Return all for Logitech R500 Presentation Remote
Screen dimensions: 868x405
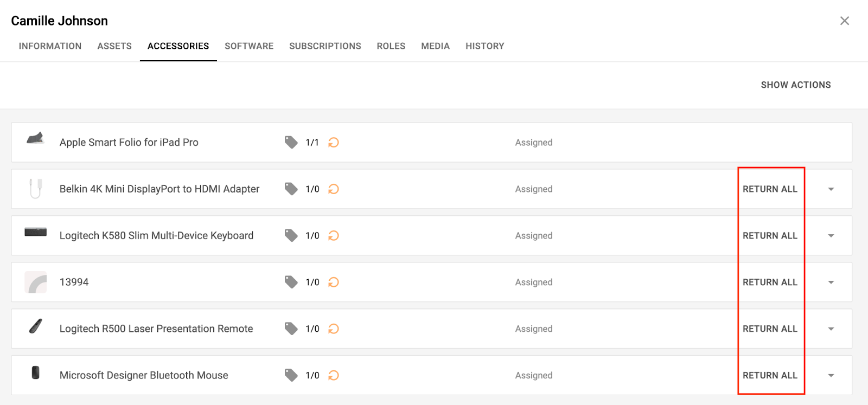coord(770,329)
